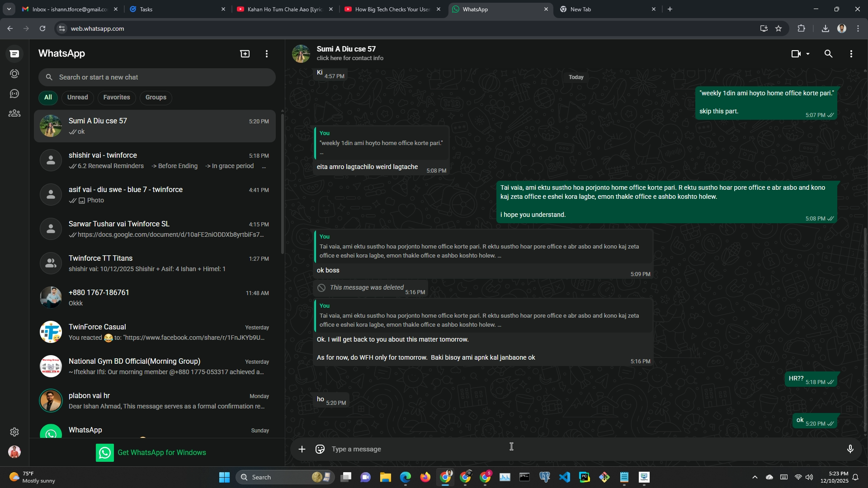This screenshot has height=488, width=868.
Task: Click Get WhatsApp for Windows link
Action: [x=161, y=453]
